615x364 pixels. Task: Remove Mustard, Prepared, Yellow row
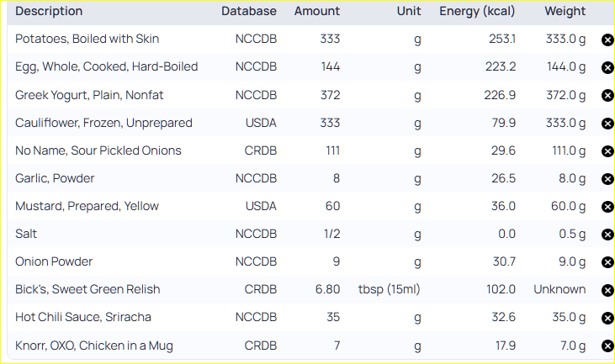tap(607, 207)
